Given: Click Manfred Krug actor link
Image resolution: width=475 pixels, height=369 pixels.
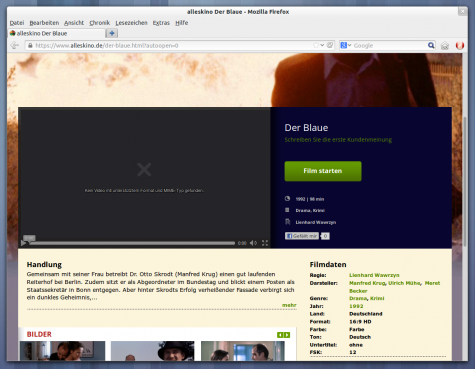Looking at the screenshot, I should click(x=367, y=283).
